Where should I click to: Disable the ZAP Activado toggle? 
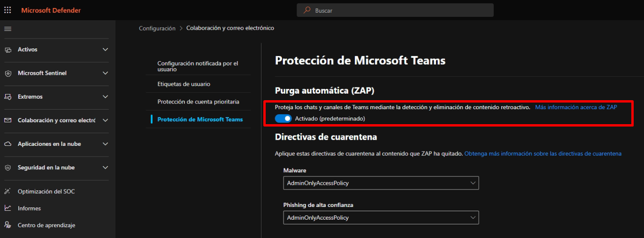pyautogui.click(x=284, y=119)
